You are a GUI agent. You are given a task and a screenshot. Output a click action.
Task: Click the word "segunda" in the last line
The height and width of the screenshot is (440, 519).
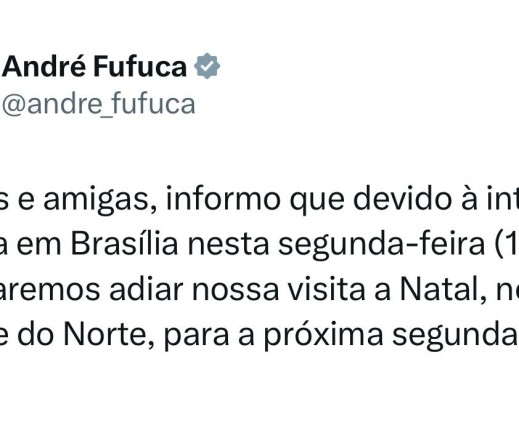pyautogui.click(x=455, y=336)
